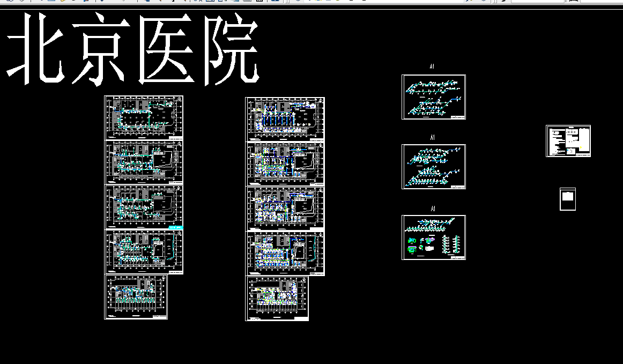This screenshot has height=364, width=623.
Task: Select the fourth floor plan in middle column
Action: click(x=285, y=254)
